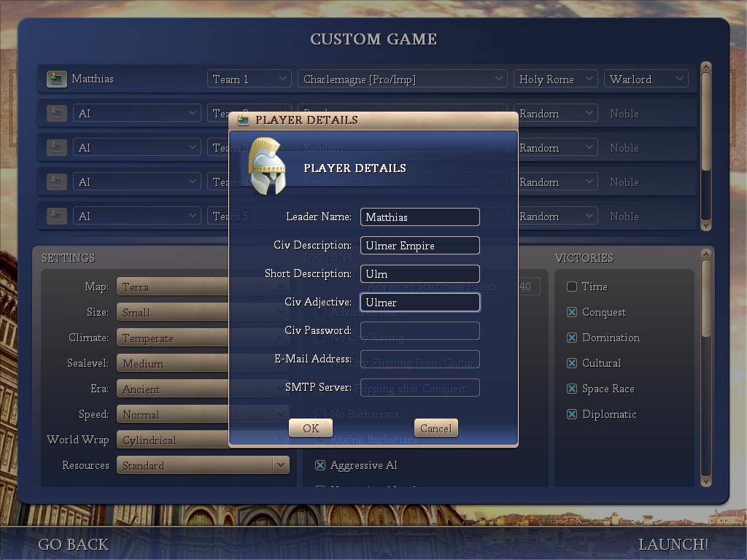The width and height of the screenshot is (747, 560).
Task: Click the player list scrollbar thumb
Action: click(x=706, y=122)
